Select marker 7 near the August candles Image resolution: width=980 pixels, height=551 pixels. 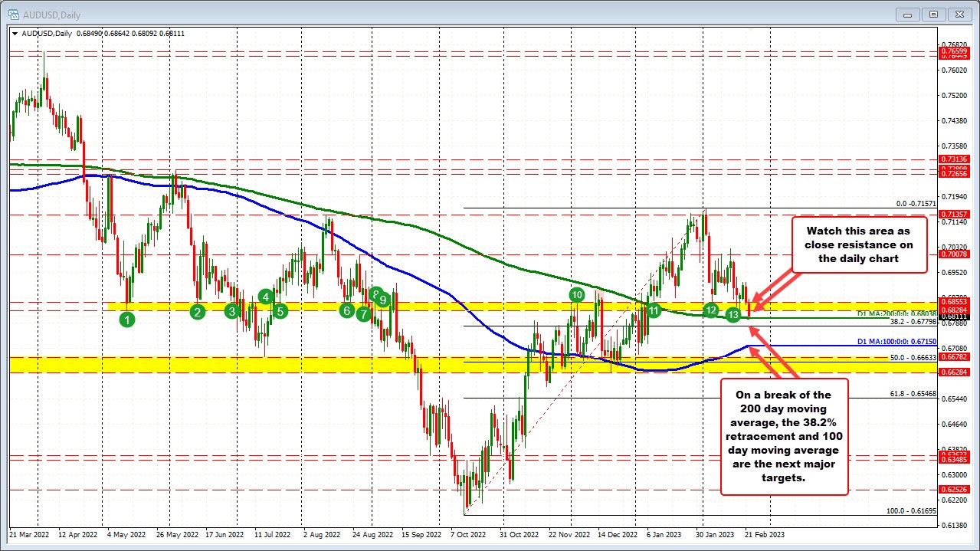pyautogui.click(x=363, y=314)
